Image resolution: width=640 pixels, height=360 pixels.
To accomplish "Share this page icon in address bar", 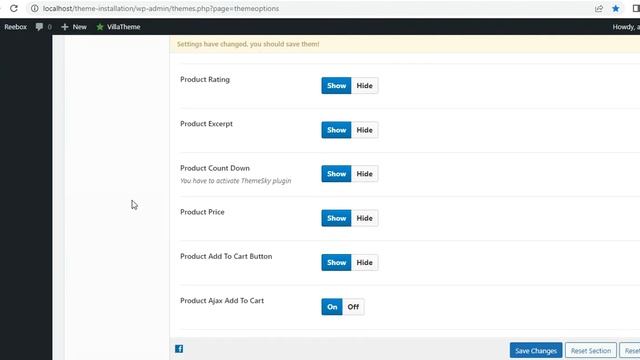I will 599,8.
